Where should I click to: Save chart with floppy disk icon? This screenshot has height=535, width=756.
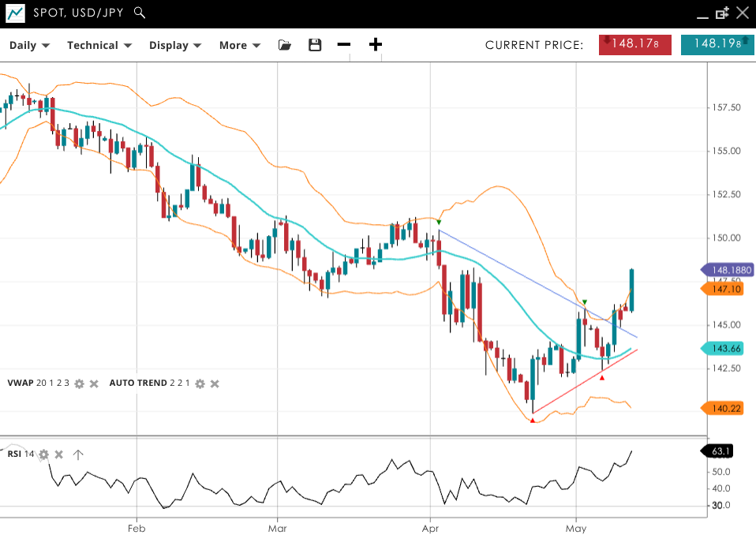pos(315,45)
